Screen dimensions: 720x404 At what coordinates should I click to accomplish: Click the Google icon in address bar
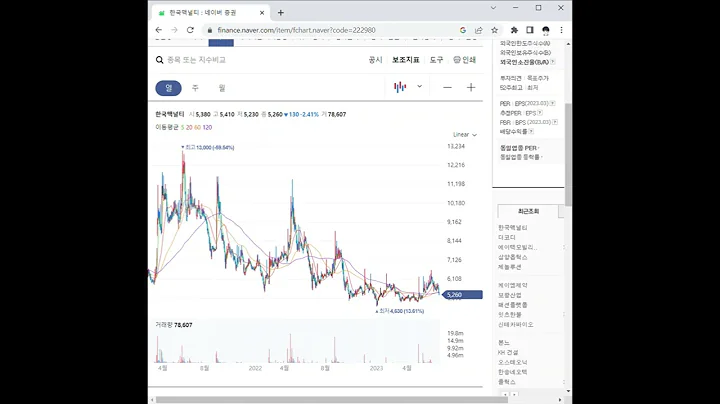[x=462, y=30]
